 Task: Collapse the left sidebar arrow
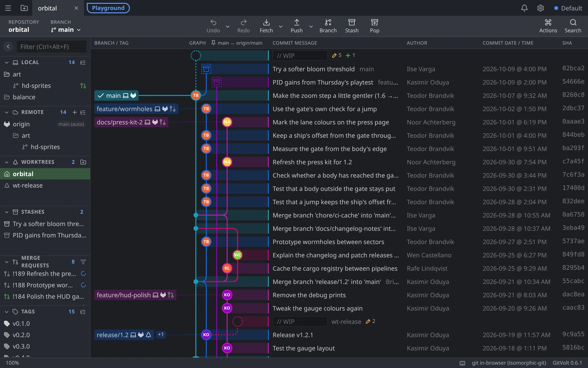click(8, 47)
